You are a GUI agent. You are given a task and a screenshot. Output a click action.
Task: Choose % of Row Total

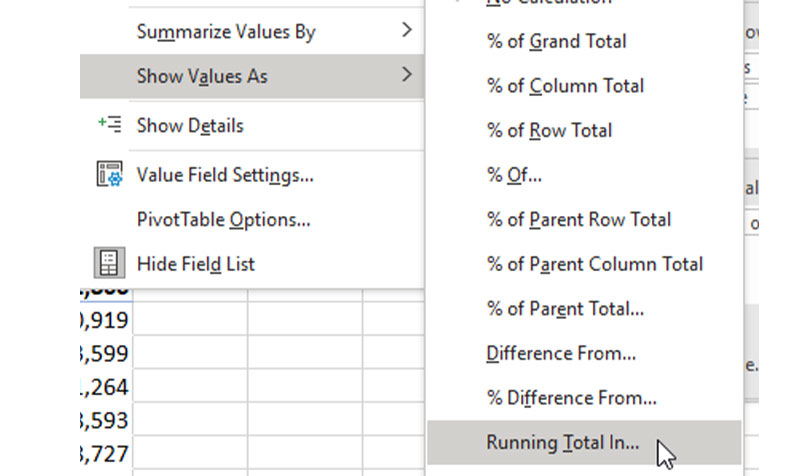click(x=585, y=131)
